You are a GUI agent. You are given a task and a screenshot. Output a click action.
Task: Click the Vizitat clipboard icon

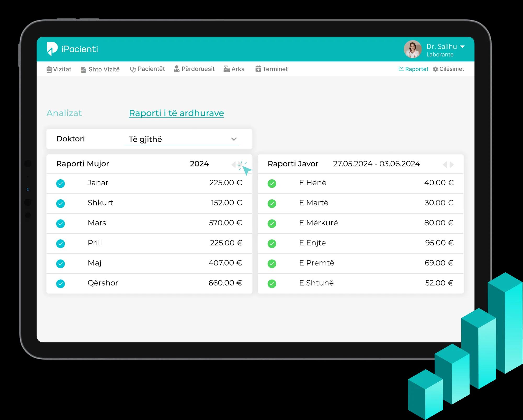click(x=49, y=69)
